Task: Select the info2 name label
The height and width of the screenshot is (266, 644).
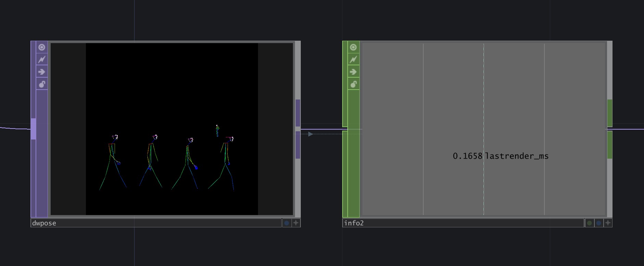Action: tap(463, 223)
